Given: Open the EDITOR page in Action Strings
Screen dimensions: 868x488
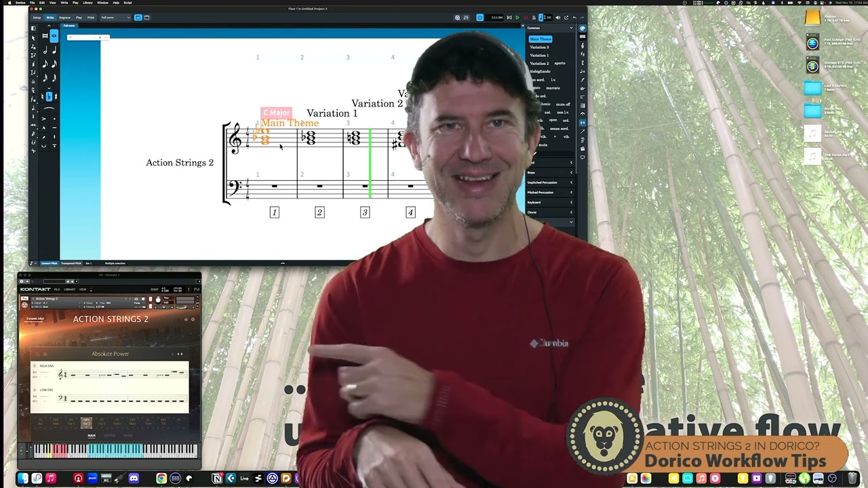Looking at the screenshot, I should click(110, 435).
